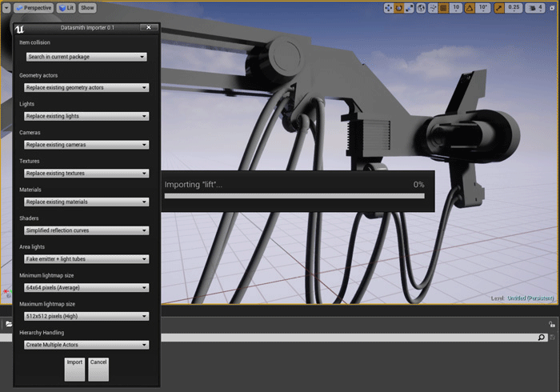Open the Perspective viewport type menu

33,8
